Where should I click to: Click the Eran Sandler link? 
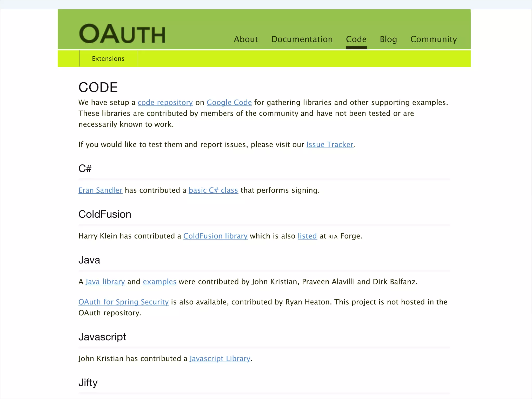click(100, 190)
